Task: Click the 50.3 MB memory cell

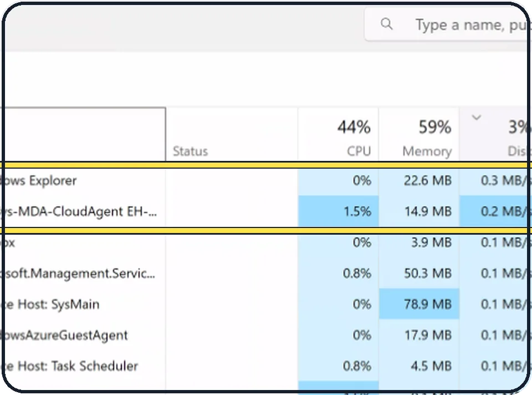Action: pos(419,273)
